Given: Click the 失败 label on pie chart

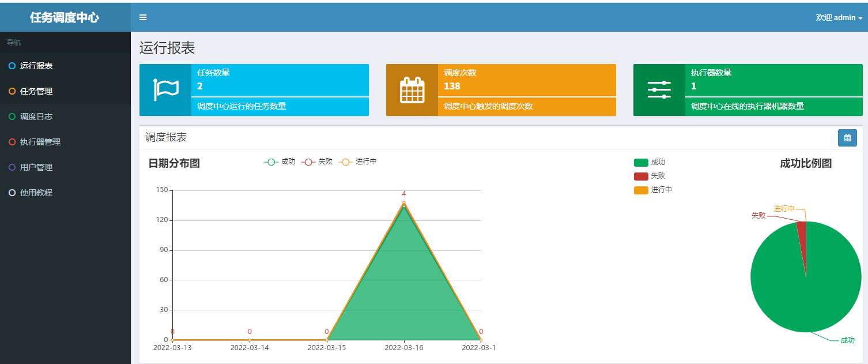Looking at the screenshot, I should click(x=758, y=215).
